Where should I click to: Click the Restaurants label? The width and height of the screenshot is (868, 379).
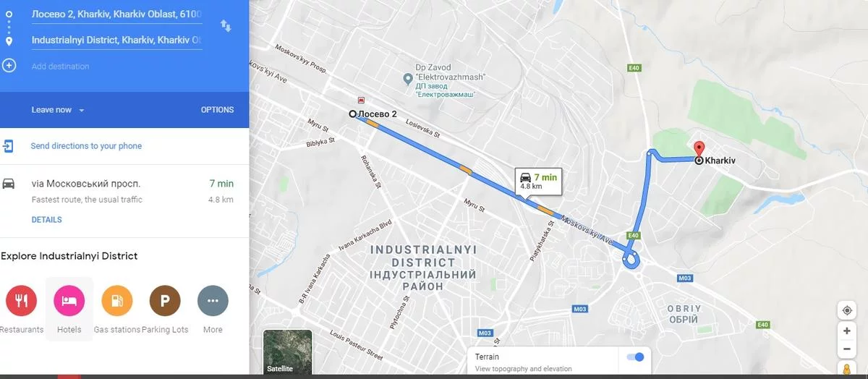click(22, 330)
